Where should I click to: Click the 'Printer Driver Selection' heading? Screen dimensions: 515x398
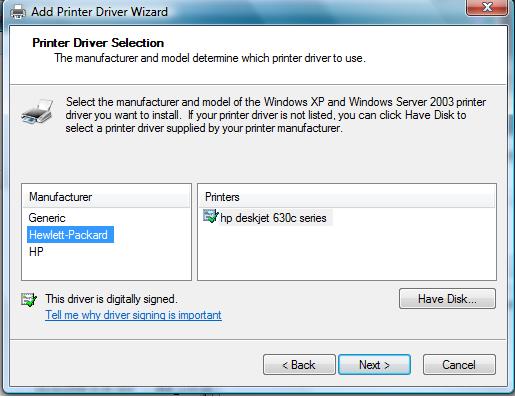pos(98,43)
